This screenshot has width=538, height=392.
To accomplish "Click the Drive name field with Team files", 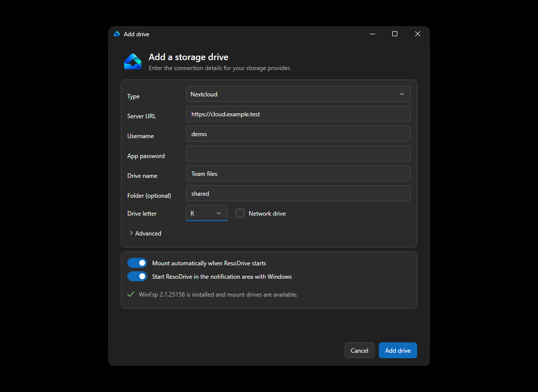I will (298, 173).
